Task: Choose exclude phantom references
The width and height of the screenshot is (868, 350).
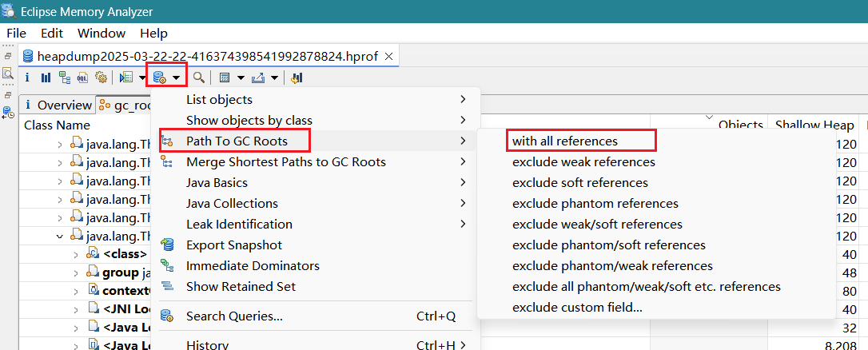Action: pos(656,203)
